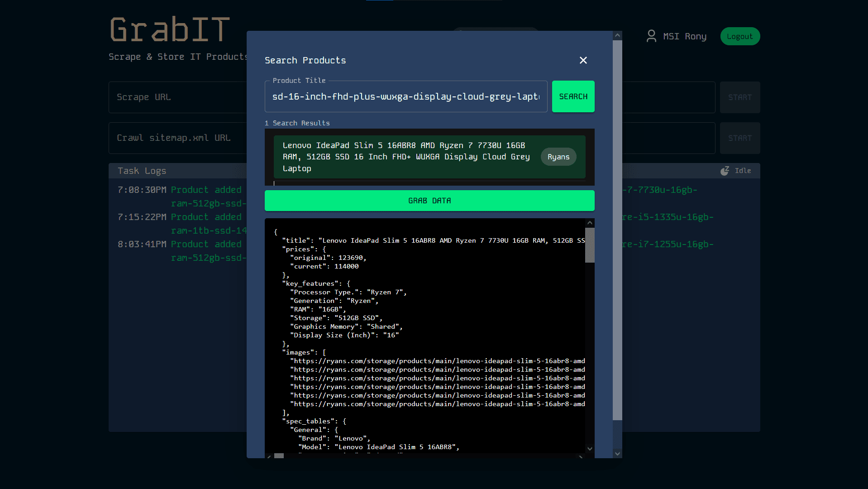Screen dimensions: 868x489
Task: Click the "Display Size (Inch)" JSON line
Action: tap(344, 335)
